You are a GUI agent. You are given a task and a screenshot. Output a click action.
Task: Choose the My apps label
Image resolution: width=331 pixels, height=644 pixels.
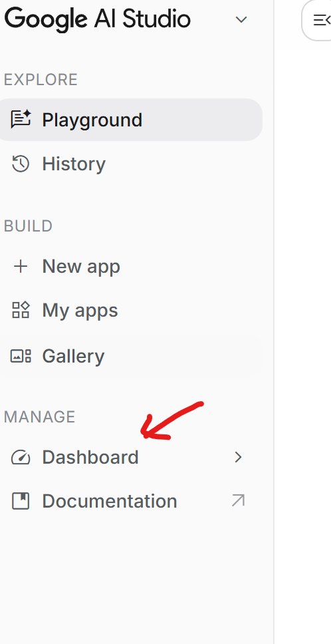pos(80,311)
